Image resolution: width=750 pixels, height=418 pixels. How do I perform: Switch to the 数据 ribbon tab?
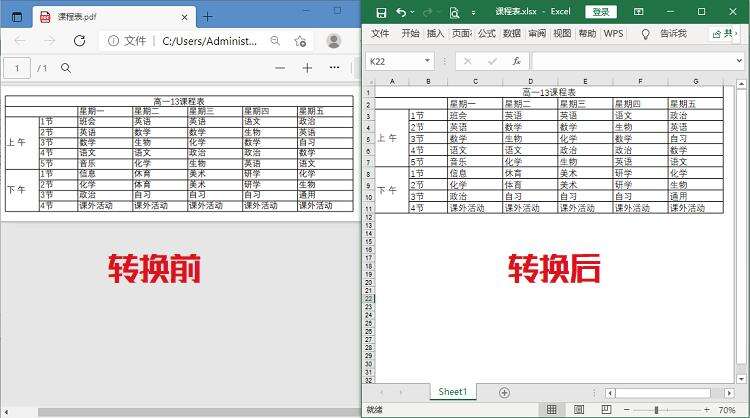tap(512, 33)
